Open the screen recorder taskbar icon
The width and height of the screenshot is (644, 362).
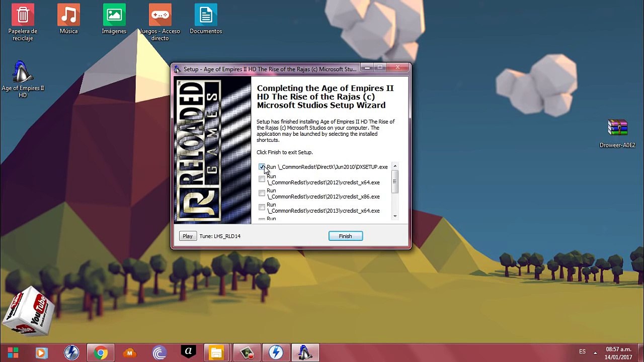pos(247,353)
